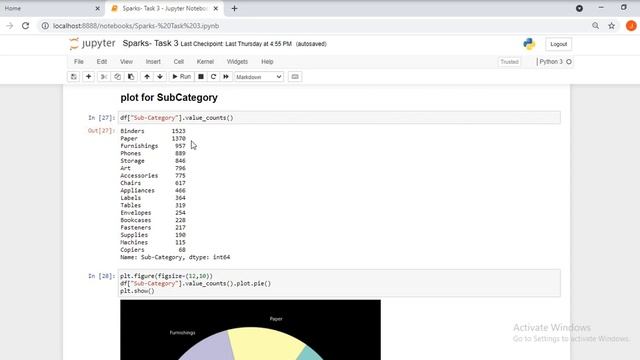The image size is (640, 360).
Task: Bookmark this page with star icon
Action: [x=611, y=26]
